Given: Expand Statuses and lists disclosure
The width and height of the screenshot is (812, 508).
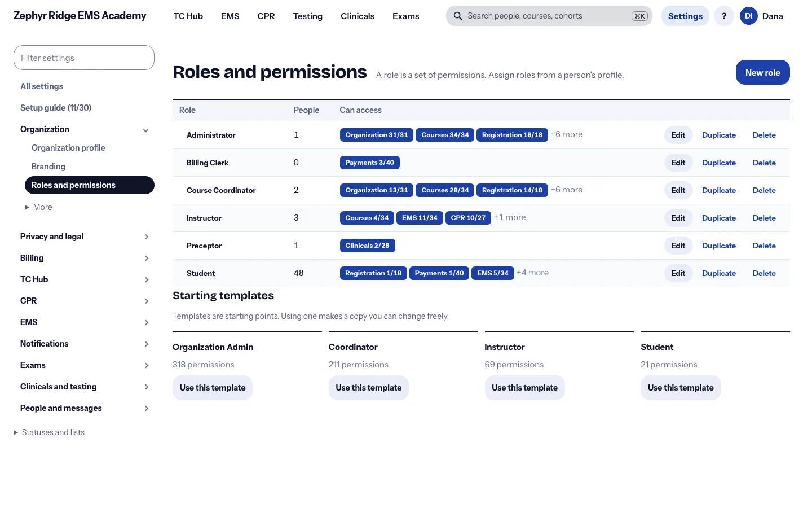Looking at the screenshot, I should [x=49, y=432].
